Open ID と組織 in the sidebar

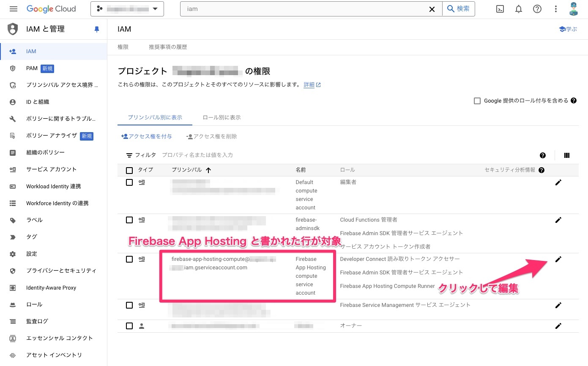point(54,102)
